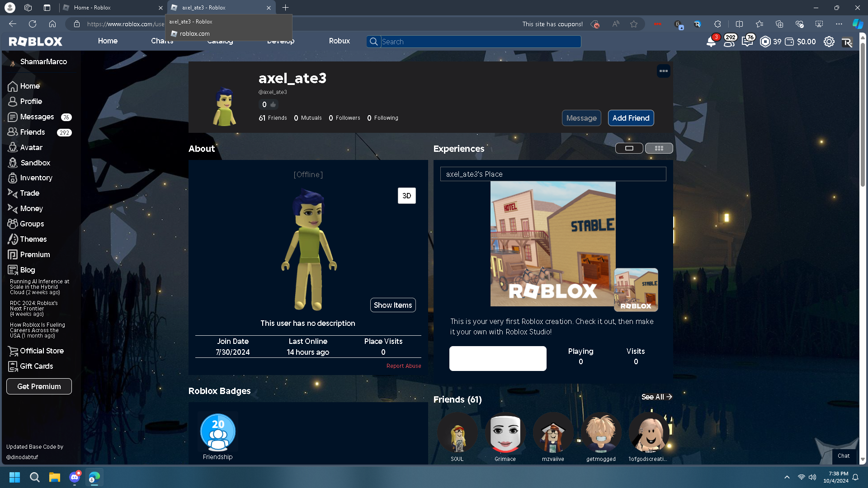Click the Message button on the profile
This screenshot has width=868, height=488.
[x=581, y=118]
